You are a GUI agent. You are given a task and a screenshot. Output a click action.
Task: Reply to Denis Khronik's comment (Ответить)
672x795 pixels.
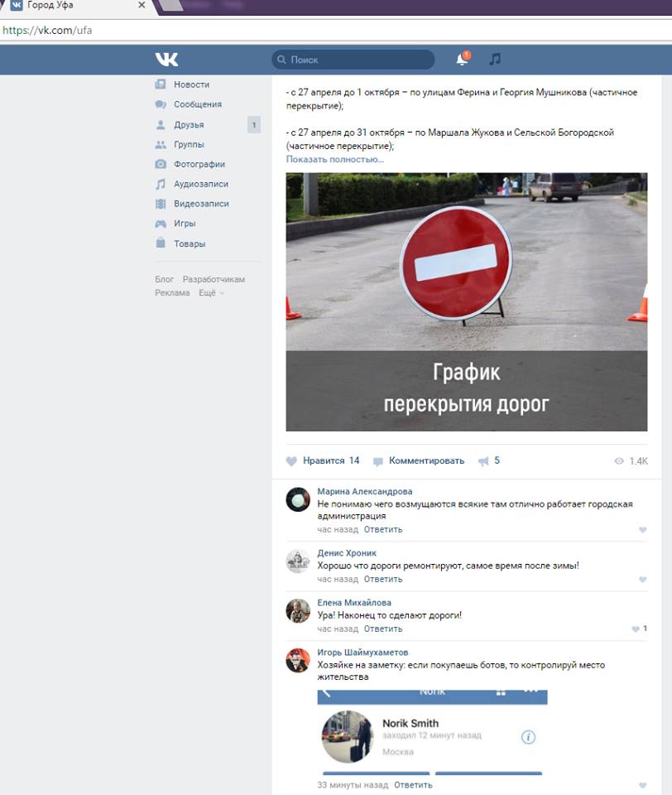[382, 580]
